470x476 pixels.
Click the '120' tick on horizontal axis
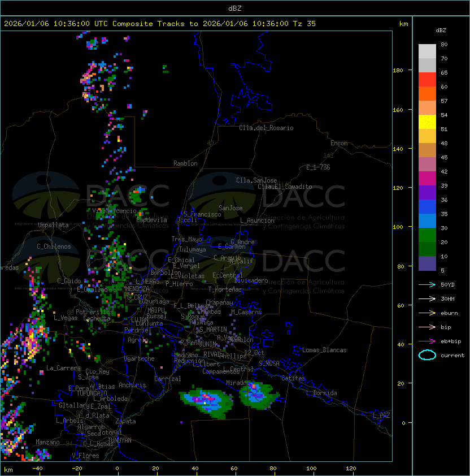pyautogui.click(x=351, y=469)
